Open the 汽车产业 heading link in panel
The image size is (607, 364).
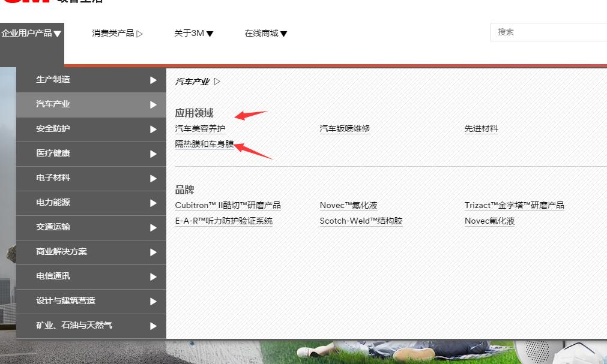(198, 82)
